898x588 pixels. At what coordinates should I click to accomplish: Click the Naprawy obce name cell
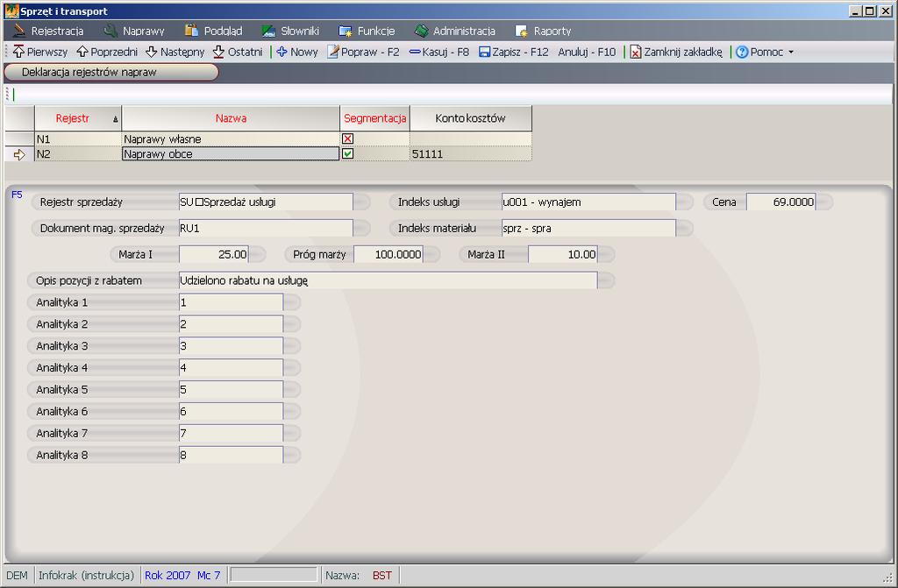(x=231, y=154)
